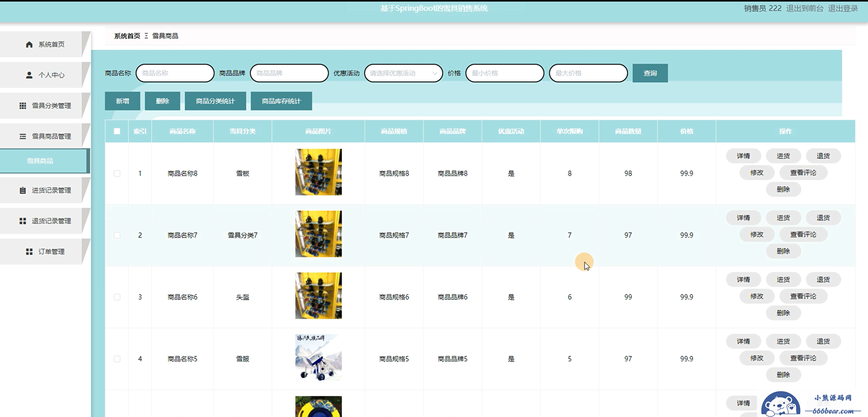868x417 pixels.
Task: Click the 新增 button
Action: (x=122, y=101)
